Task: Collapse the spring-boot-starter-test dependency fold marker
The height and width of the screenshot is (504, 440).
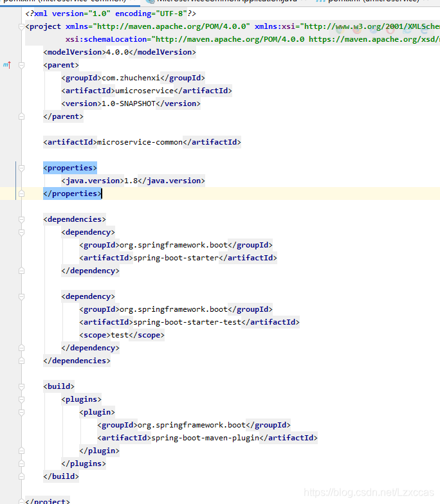Action: pyautogui.click(x=22, y=297)
